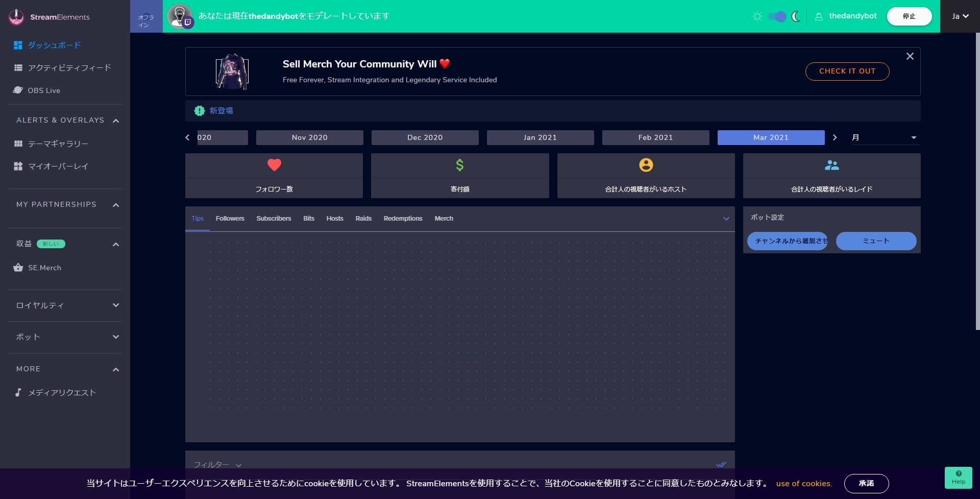Collapse the chart panel chevron
This screenshot has height=499, width=980.
(x=726, y=219)
